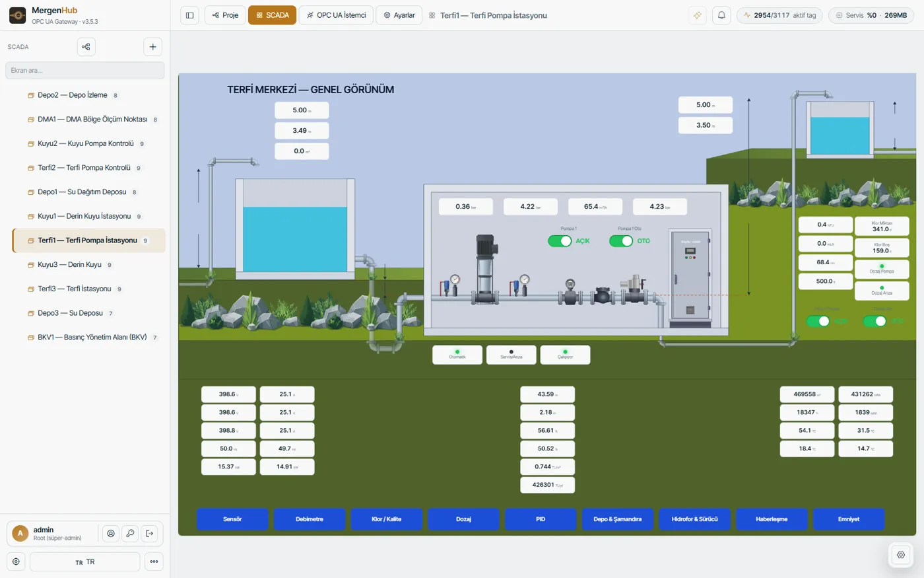
Task: Open the admin profile icon
Action: [111, 534]
